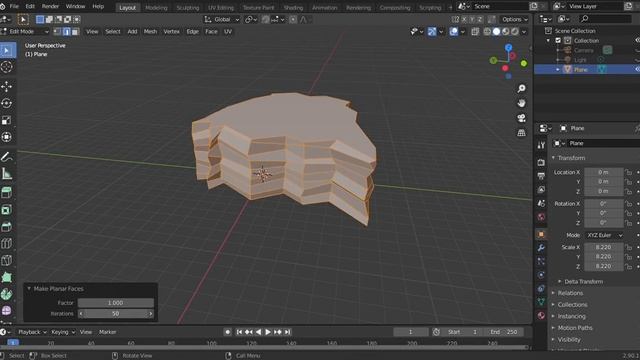Toggle the camera view icon

click(521, 118)
